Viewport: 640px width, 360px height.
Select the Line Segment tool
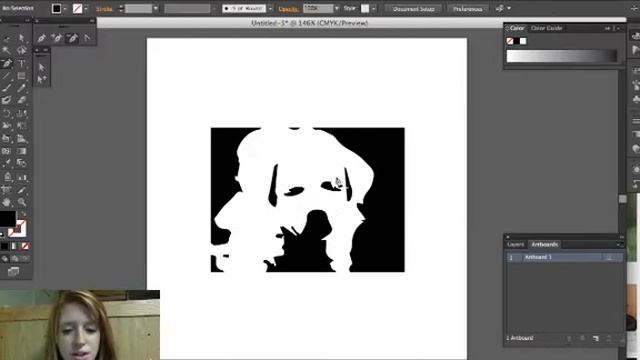[7, 76]
